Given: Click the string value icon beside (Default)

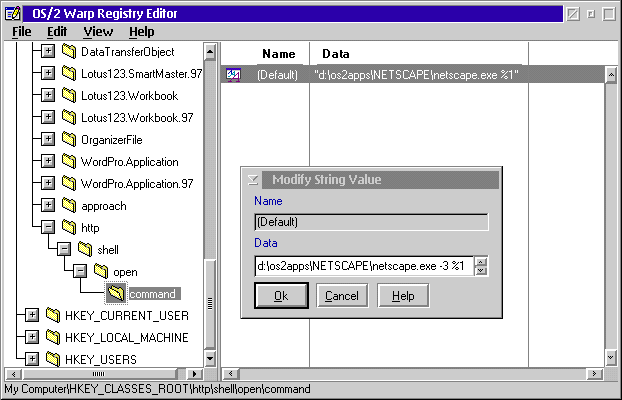Looking at the screenshot, I should tap(234, 75).
